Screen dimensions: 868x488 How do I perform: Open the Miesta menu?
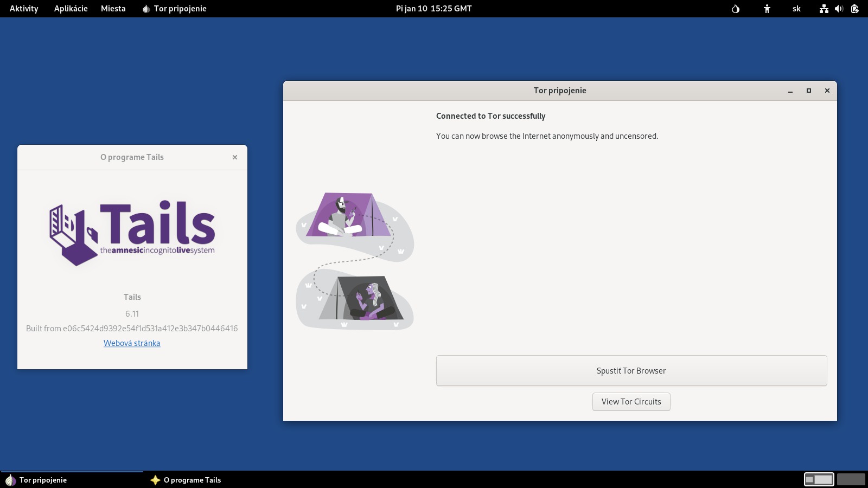coord(113,9)
